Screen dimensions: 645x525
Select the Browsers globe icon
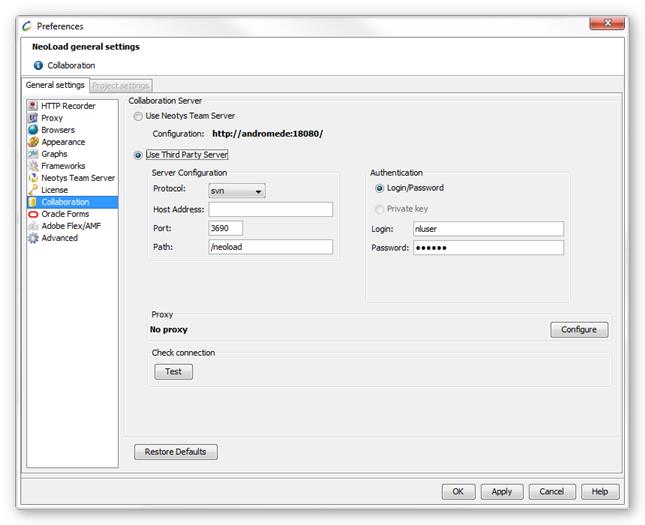click(33, 130)
